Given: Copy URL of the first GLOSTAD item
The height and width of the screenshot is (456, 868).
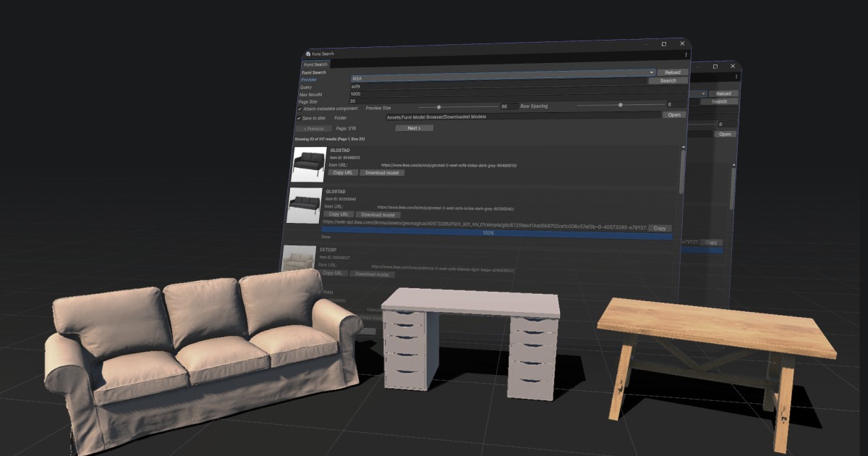Looking at the screenshot, I should [x=342, y=172].
